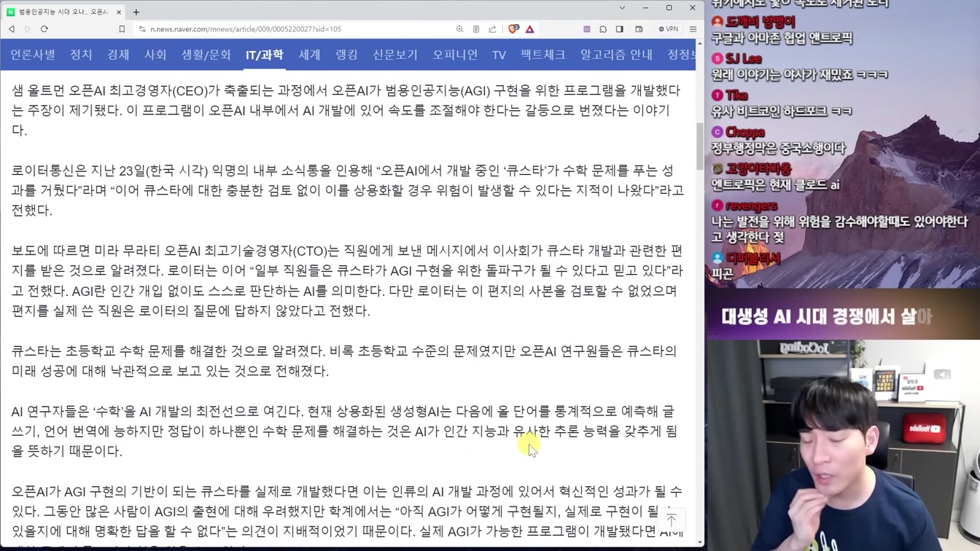The image size is (980, 551).
Task: Click chat message 유사 비트코인 하드포크
Action: [x=782, y=112]
